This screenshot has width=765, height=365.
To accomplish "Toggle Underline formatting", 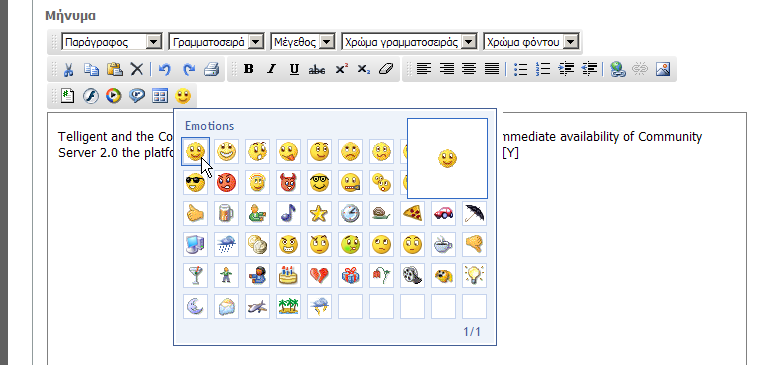I will coord(294,69).
